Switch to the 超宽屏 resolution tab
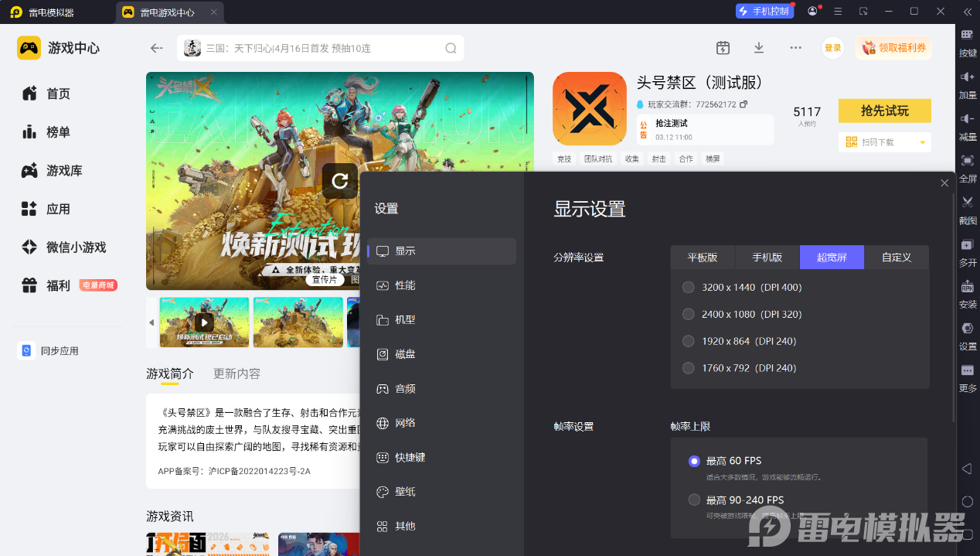 coord(832,257)
